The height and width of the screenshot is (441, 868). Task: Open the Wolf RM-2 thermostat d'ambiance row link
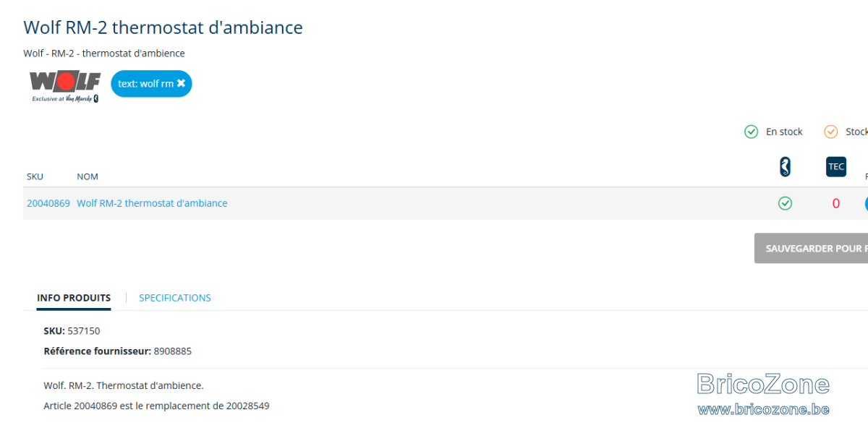point(152,203)
